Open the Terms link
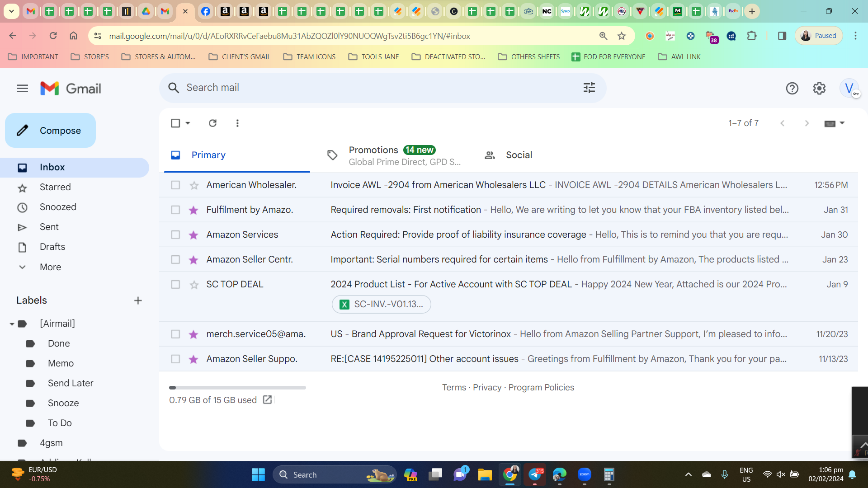Screen dimensions: 868x488 point(454,387)
